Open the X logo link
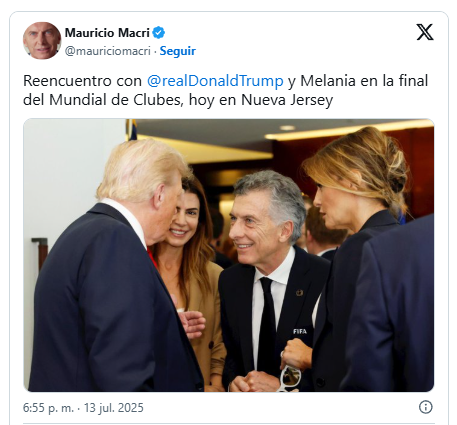The height and width of the screenshot is (425, 457). [425, 32]
